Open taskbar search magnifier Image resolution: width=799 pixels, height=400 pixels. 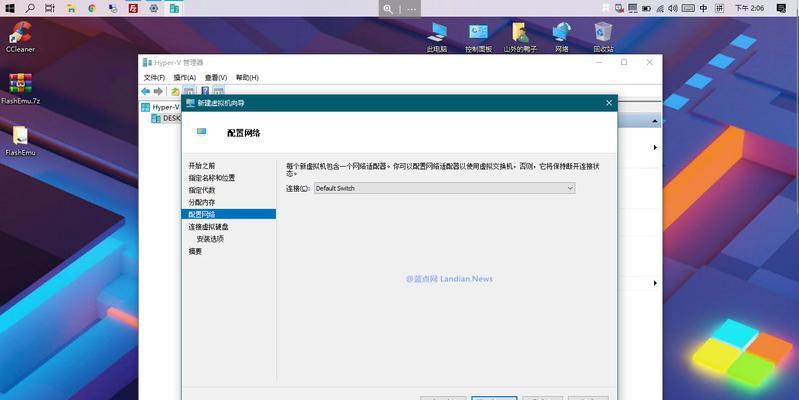point(30,8)
